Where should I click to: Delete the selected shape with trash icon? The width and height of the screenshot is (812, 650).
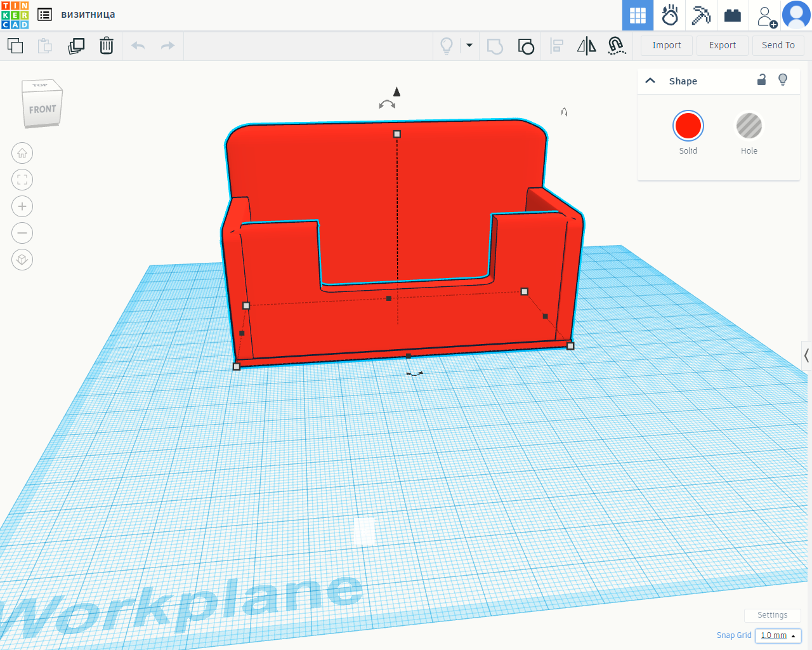pyautogui.click(x=107, y=46)
